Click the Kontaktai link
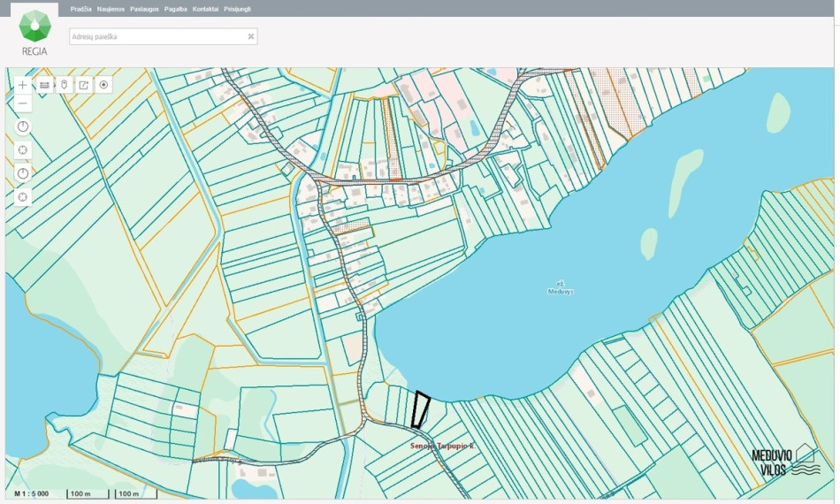 (205, 9)
